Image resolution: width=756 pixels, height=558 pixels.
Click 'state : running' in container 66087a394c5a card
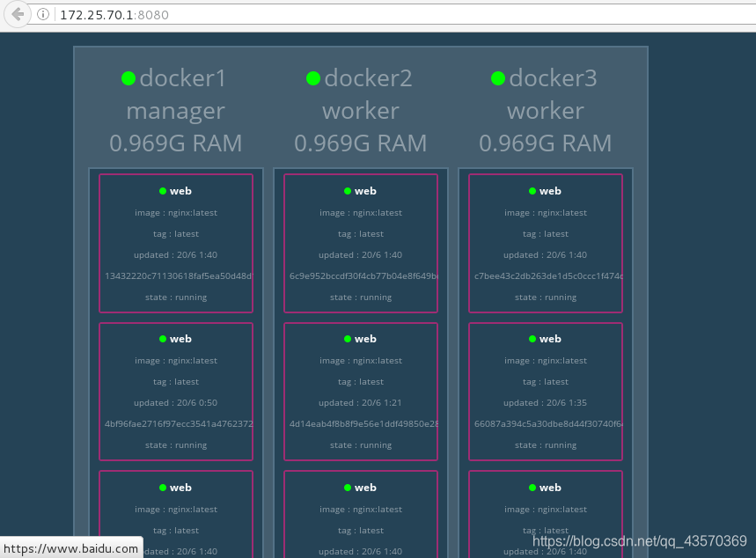(x=546, y=445)
